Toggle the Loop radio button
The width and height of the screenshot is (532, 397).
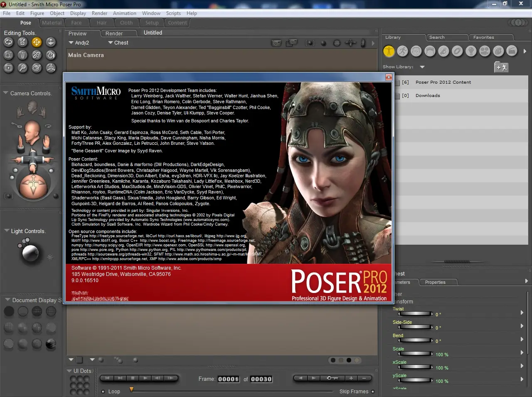pos(103,392)
